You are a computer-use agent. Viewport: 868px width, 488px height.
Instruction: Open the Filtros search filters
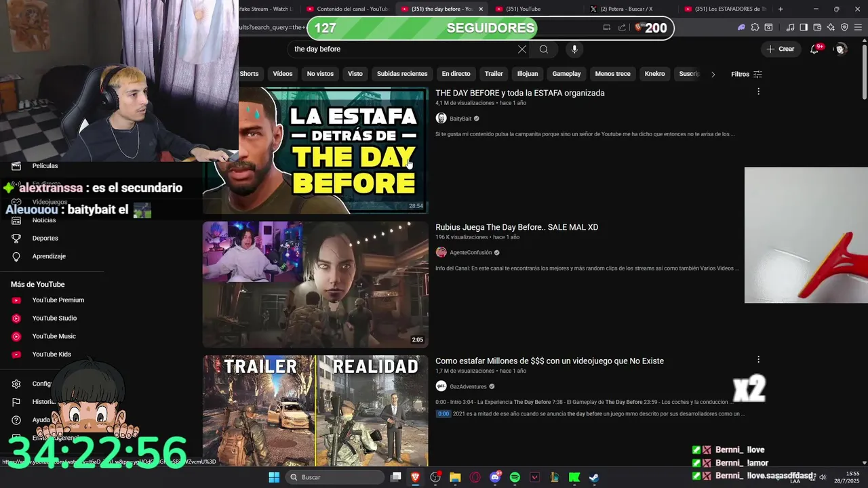point(747,74)
